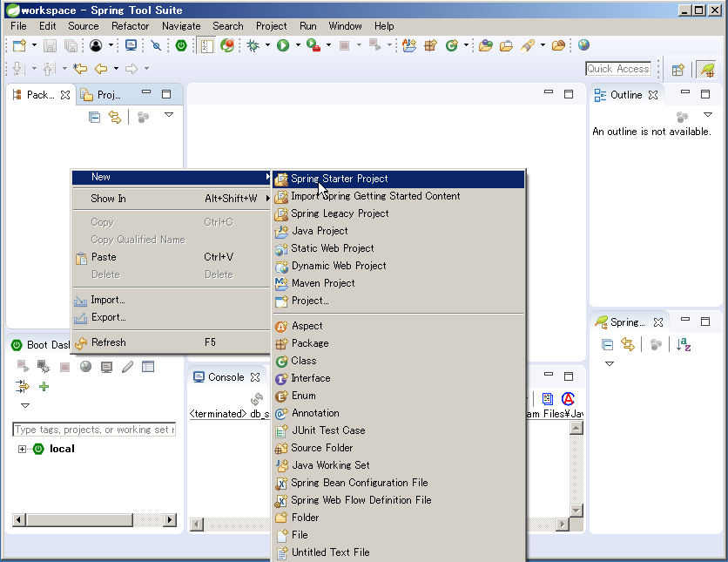Click Refresh in context menu
This screenshot has width=728, height=562.
tap(171, 342)
